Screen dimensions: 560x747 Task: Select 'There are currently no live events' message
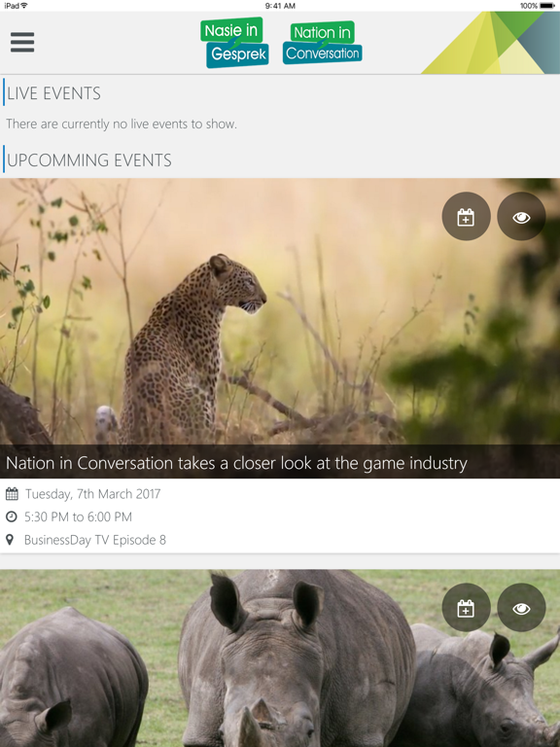(122, 124)
